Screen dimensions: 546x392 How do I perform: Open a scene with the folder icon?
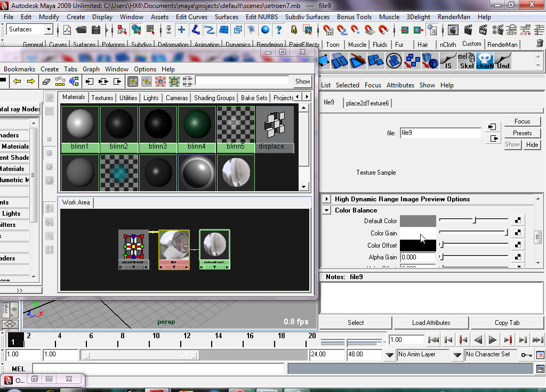click(x=82, y=30)
